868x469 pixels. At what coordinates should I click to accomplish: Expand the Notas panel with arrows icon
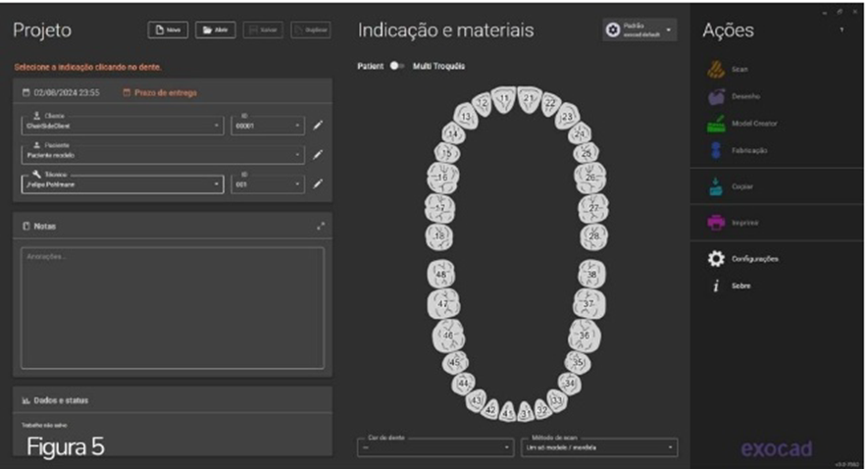320,226
